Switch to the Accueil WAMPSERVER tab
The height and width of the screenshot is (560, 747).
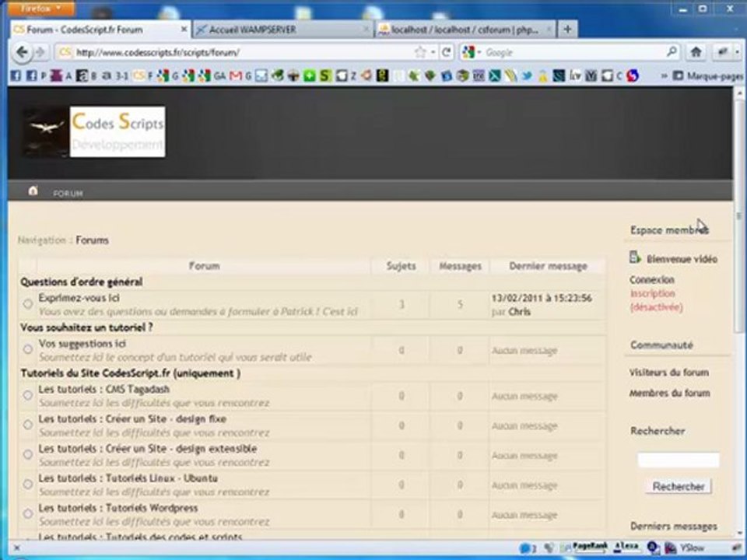click(x=283, y=30)
